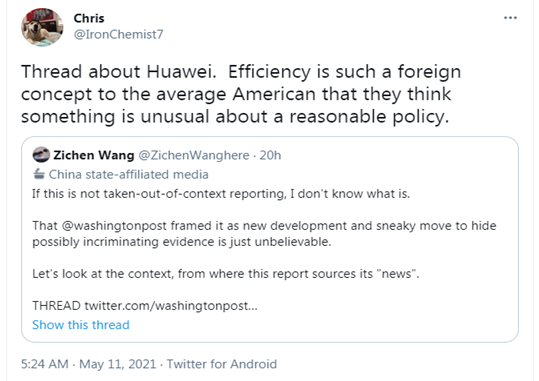This screenshot has height=381, width=539.
Task: Open the Twitter for Android source label
Action: [x=222, y=364]
